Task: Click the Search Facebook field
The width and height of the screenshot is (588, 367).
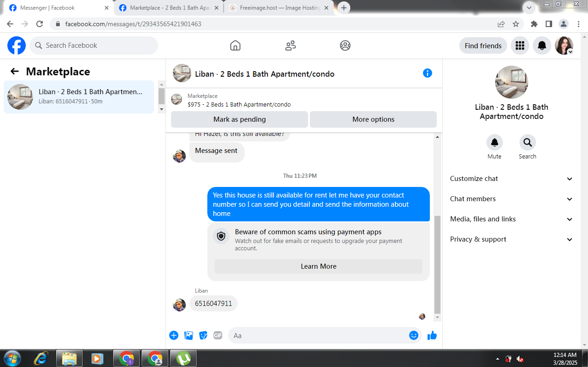Action: (x=94, y=45)
